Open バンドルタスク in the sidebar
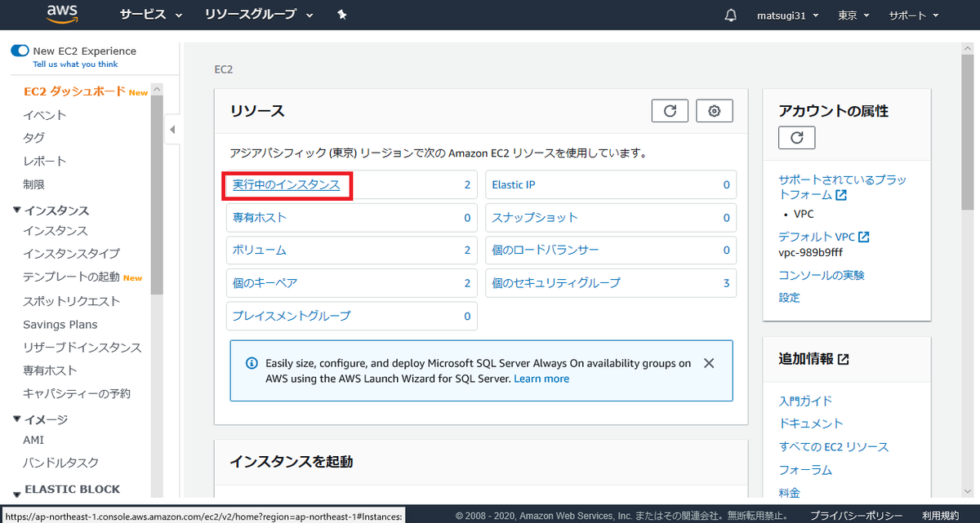980x523 pixels. (61, 463)
